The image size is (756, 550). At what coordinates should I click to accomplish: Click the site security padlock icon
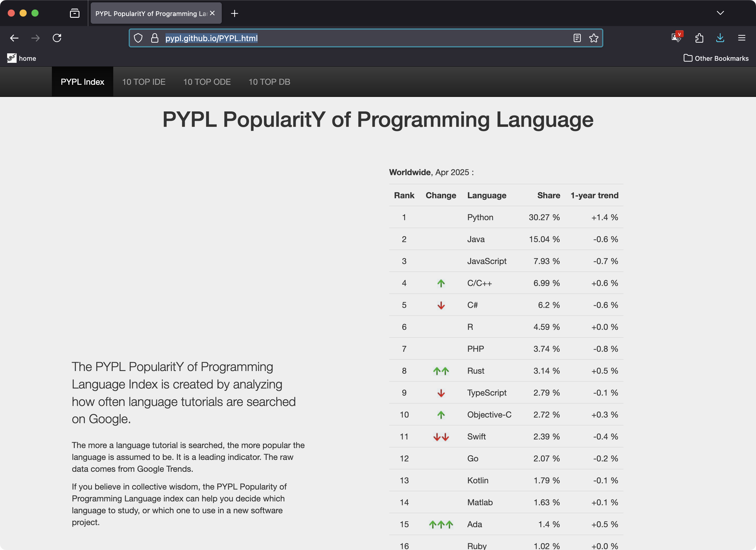pyautogui.click(x=154, y=38)
